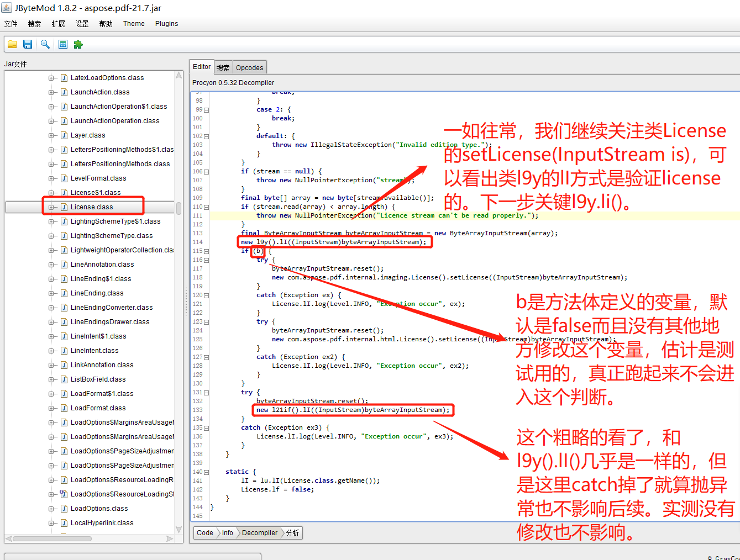Expand the License.class tree node
Screen dimensions: 740x560
[51, 207]
